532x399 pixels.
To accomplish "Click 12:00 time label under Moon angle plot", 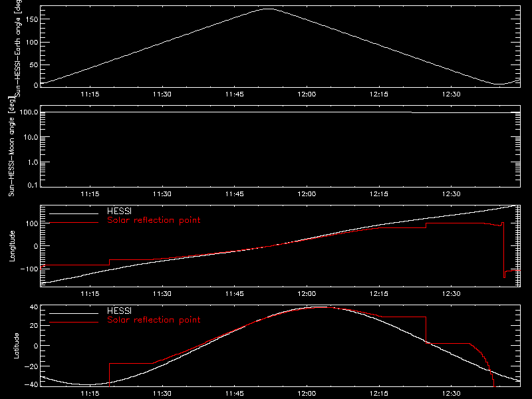I will (307, 194).
